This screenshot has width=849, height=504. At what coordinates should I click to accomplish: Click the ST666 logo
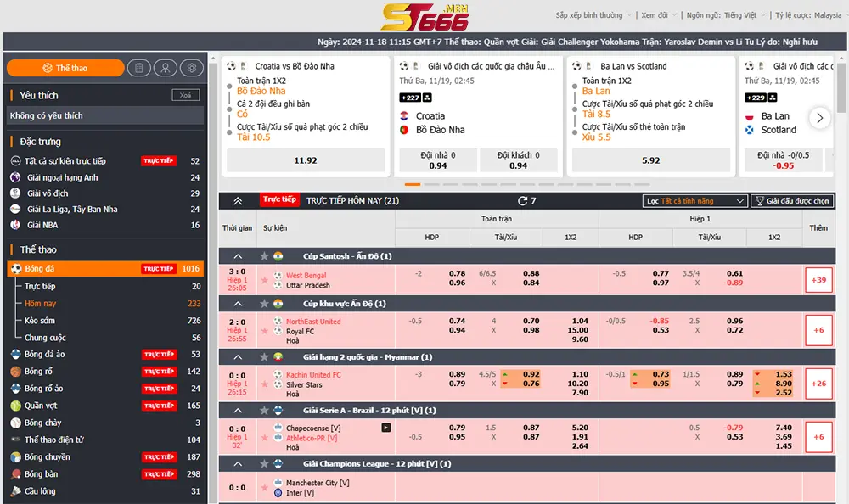pyautogui.click(x=425, y=17)
